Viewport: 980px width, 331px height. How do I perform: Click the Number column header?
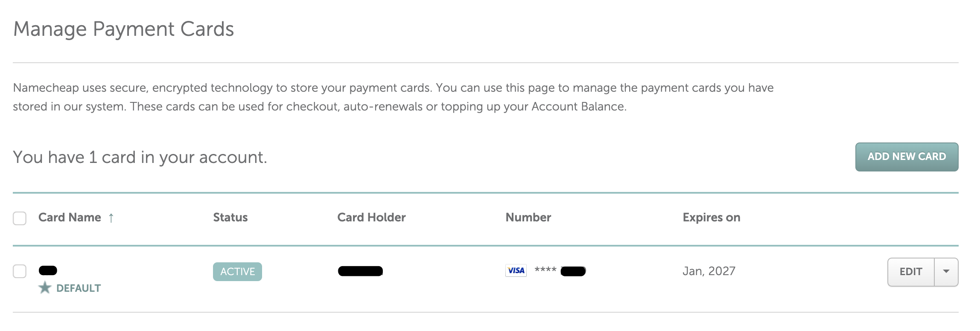point(528,218)
